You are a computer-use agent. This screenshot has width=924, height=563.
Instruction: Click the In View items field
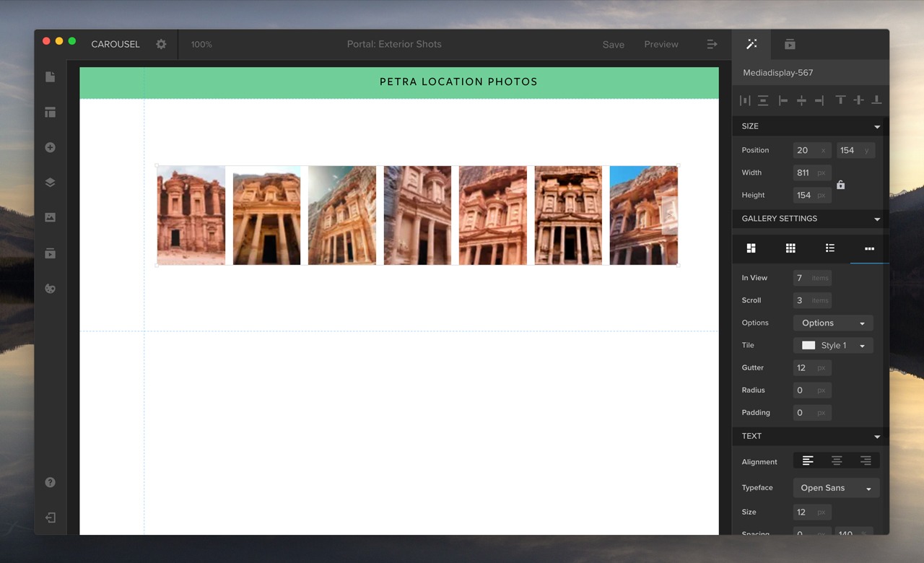click(x=812, y=278)
